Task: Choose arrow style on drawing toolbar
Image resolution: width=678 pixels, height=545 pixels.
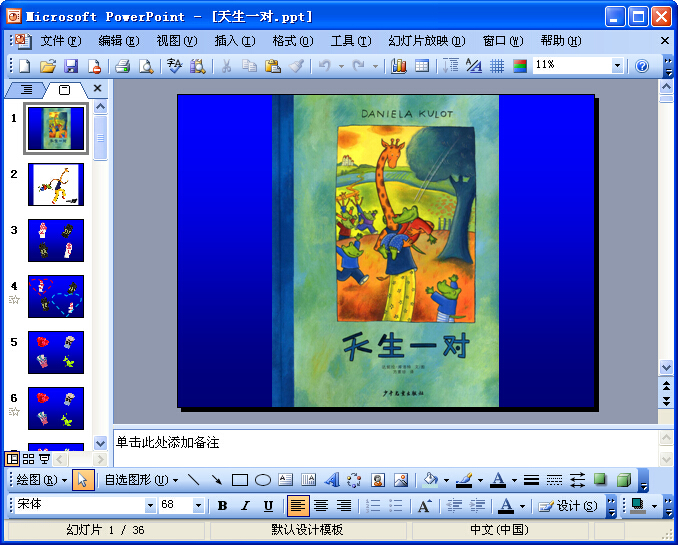Action: pyautogui.click(x=577, y=480)
